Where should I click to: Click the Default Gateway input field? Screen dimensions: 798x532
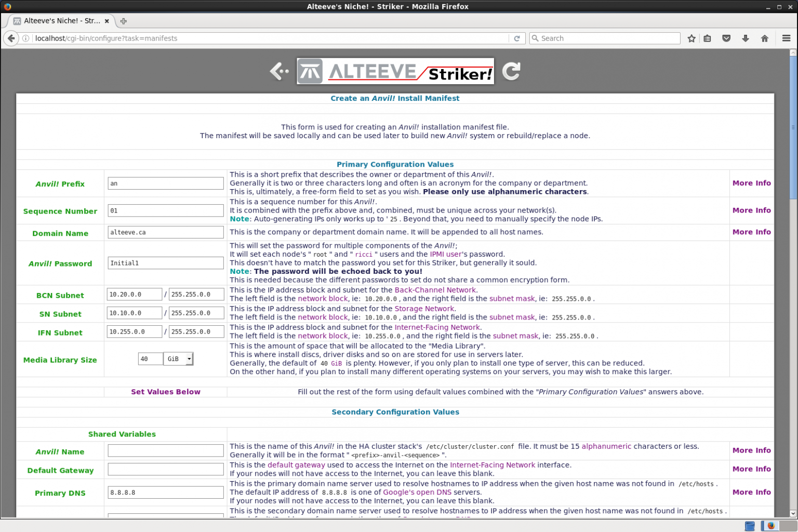click(165, 469)
